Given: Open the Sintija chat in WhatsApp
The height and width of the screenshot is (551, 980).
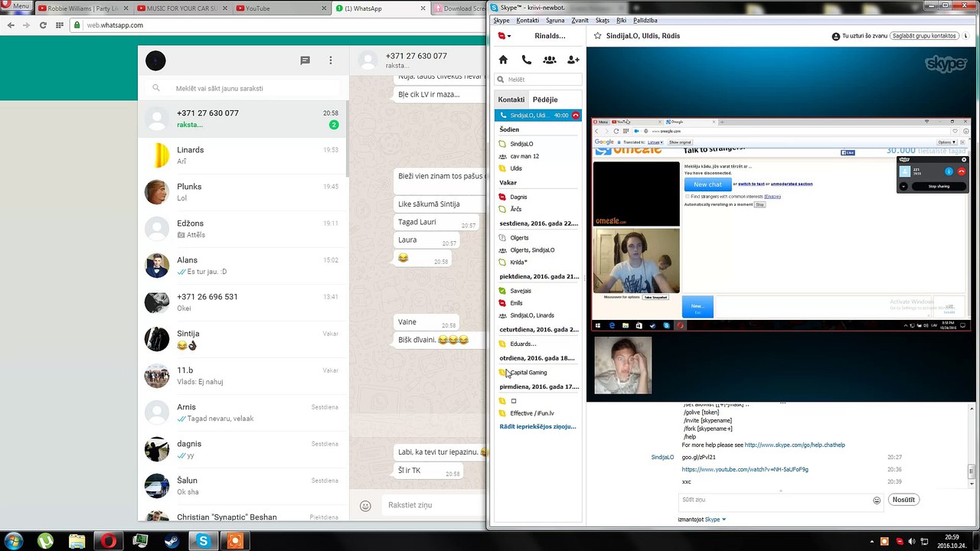Looking at the screenshot, I should 243,339.
